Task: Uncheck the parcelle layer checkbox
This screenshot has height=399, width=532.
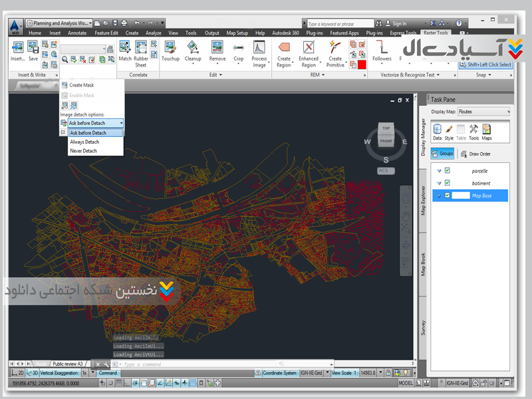Action: pyautogui.click(x=448, y=171)
